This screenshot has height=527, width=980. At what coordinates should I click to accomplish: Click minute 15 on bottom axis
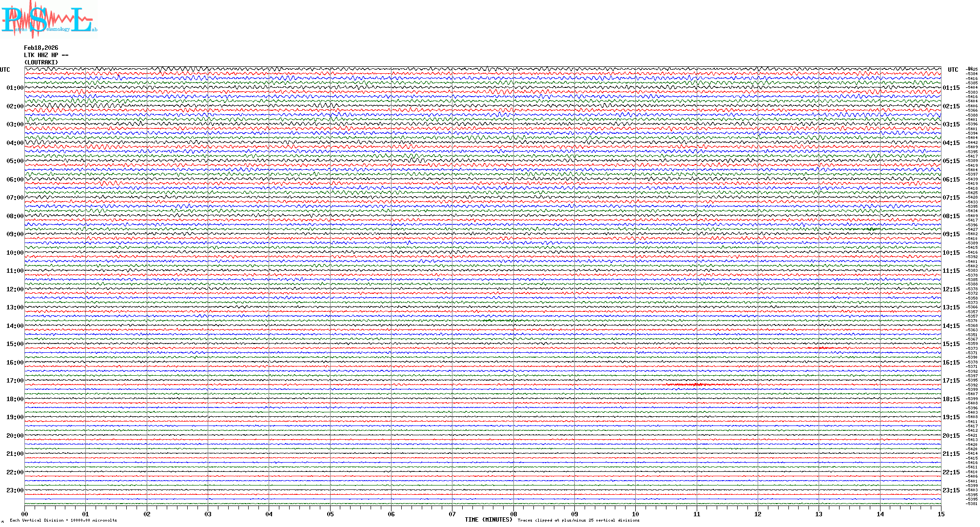click(x=941, y=514)
